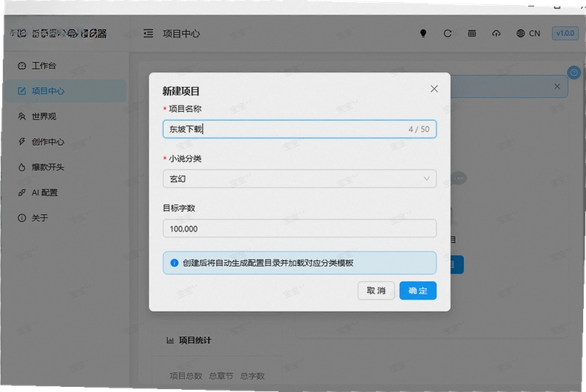Select 项目中心 in the sidebar
The width and height of the screenshot is (586, 392).
(x=65, y=91)
